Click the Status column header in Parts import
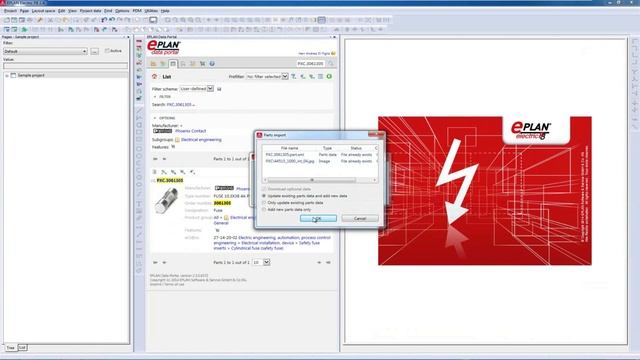640x360 pixels. click(x=356, y=148)
